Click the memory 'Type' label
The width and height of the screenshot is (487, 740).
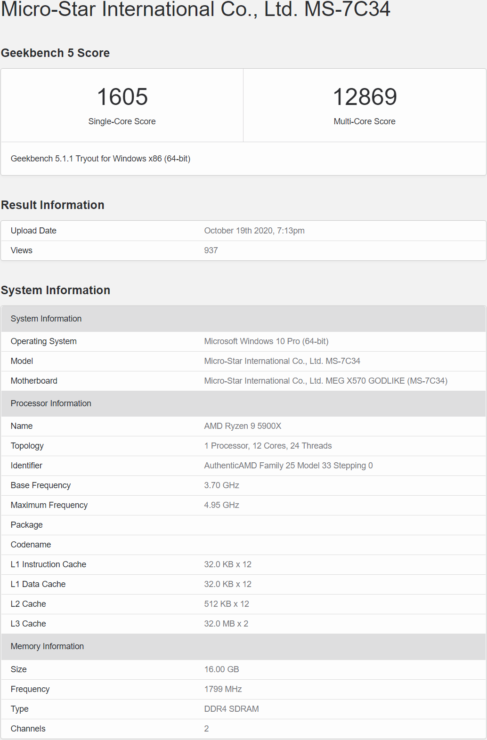point(19,709)
